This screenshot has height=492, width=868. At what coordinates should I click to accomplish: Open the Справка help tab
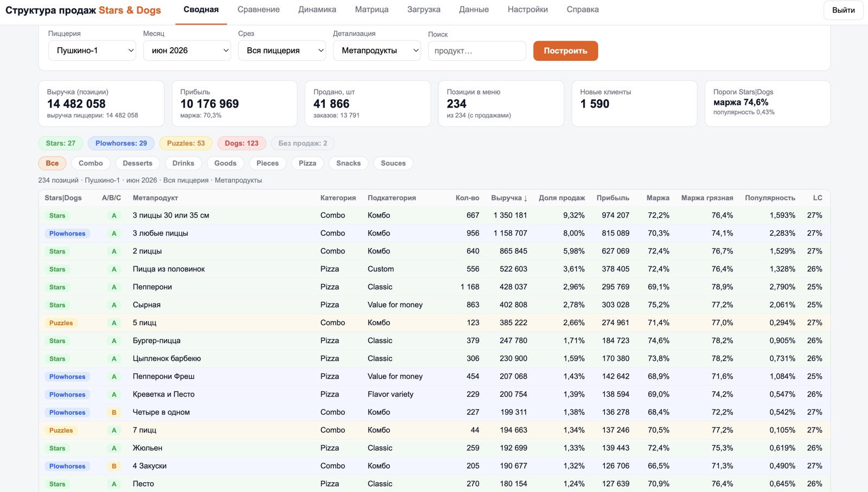pos(583,10)
